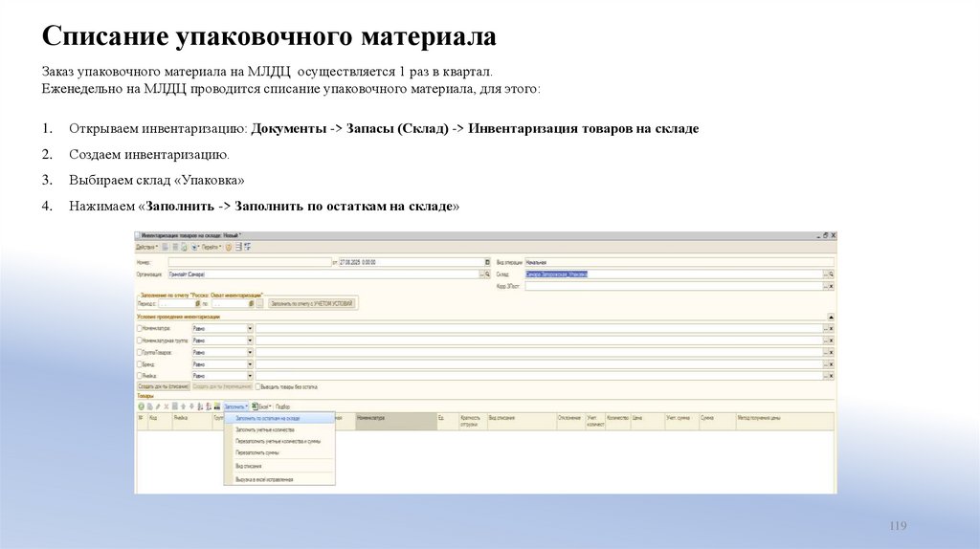Open the Перейти dropdown menu

(x=212, y=248)
